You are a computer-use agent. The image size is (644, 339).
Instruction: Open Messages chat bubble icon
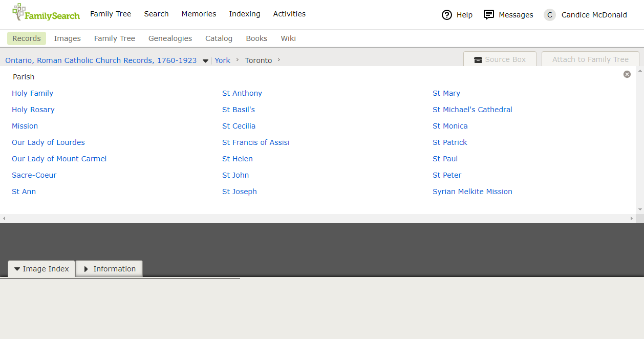click(489, 15)
